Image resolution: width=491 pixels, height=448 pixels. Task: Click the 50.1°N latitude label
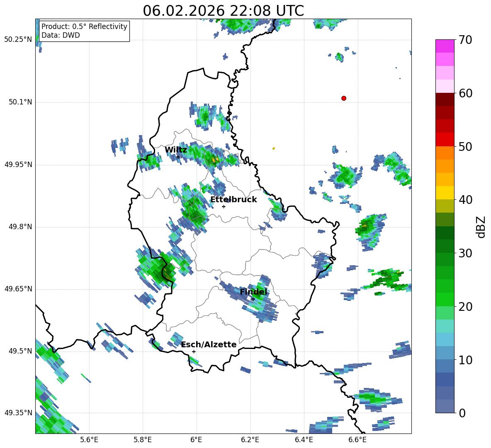click(x=20, y=102)
